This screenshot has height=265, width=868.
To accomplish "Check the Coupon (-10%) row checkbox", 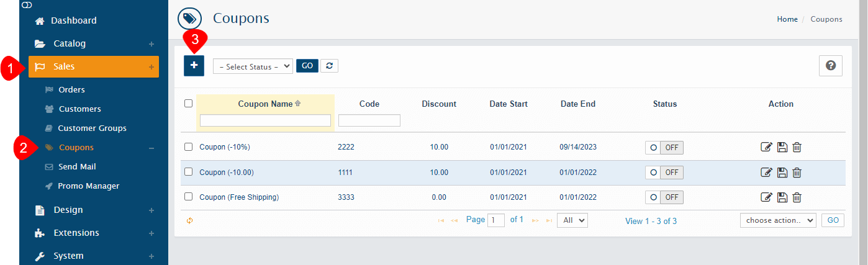I will click(189, 147).
